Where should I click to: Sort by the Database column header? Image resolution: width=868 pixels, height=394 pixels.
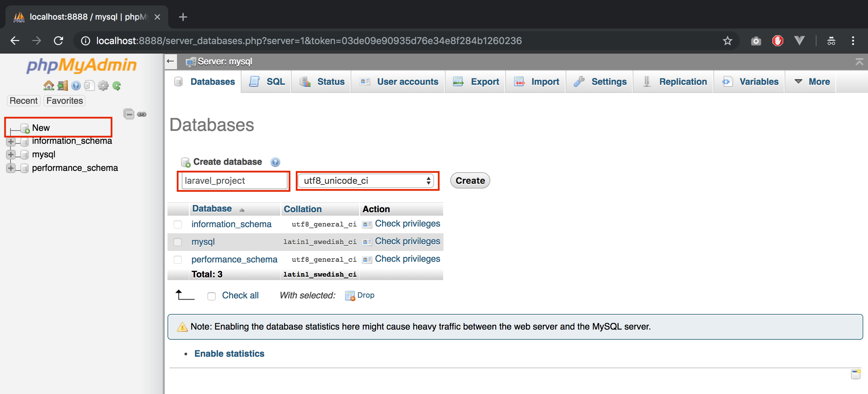point(212,209)
